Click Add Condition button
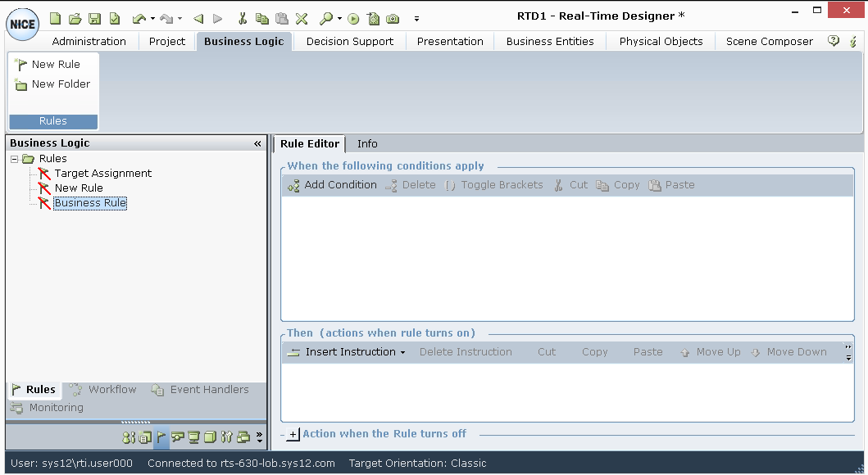Viewport: 868px width, 475px height. [332, 185]
